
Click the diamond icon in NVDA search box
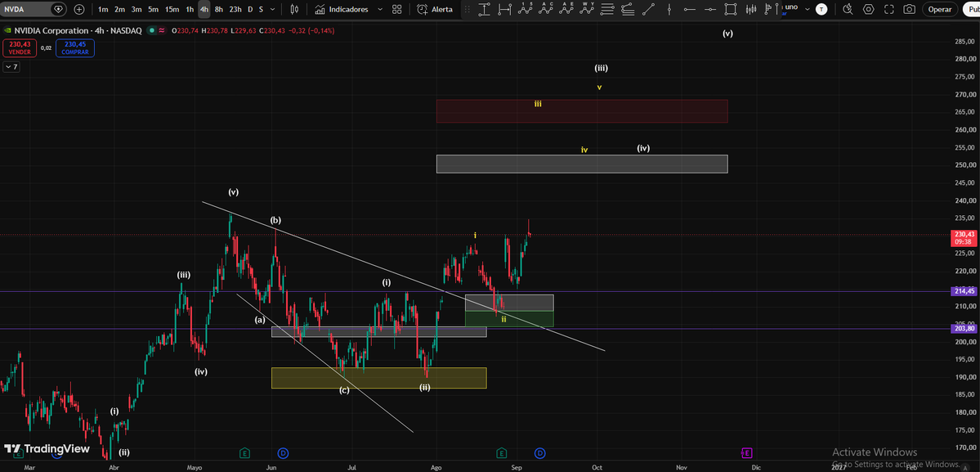(x=58, y=9)
